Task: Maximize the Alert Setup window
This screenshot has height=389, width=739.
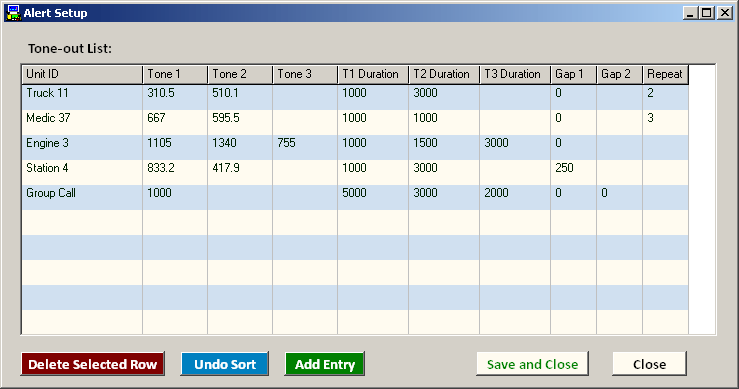Action: [x=706, y=13]
